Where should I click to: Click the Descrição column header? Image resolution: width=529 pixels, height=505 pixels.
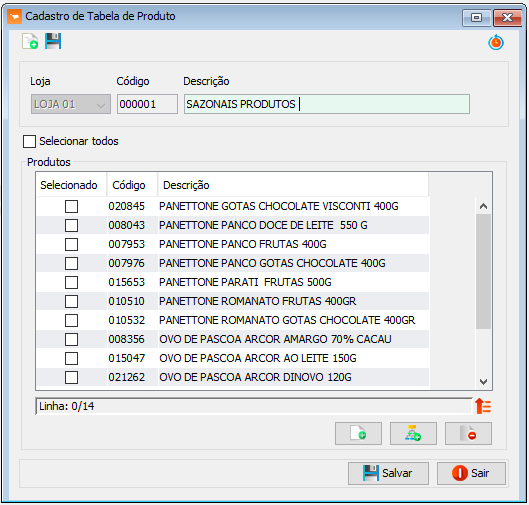click(x=293, y=185)
